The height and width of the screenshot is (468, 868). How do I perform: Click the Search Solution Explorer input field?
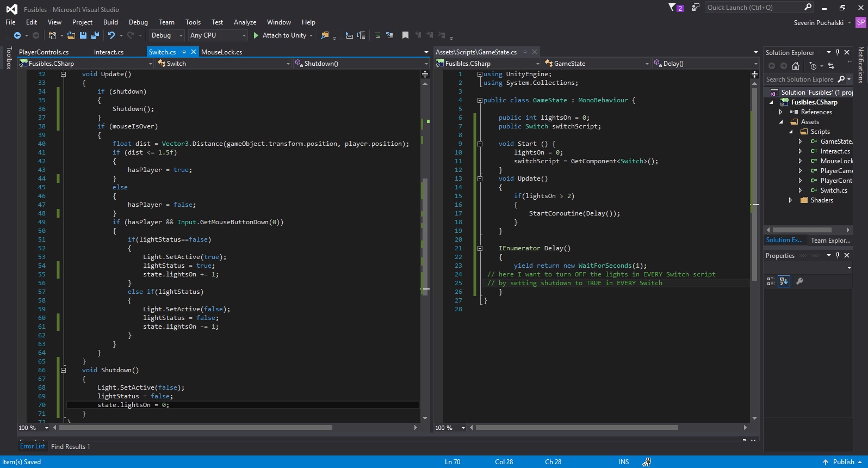(x=799, y=79)
